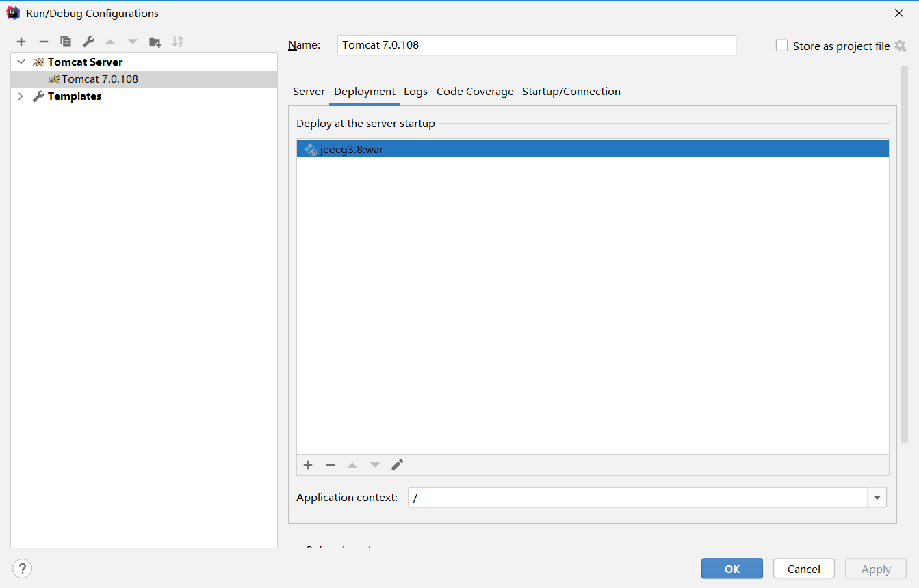Remove the selected run configuration
Screen dimensions: 919x588
pos(43,42)
